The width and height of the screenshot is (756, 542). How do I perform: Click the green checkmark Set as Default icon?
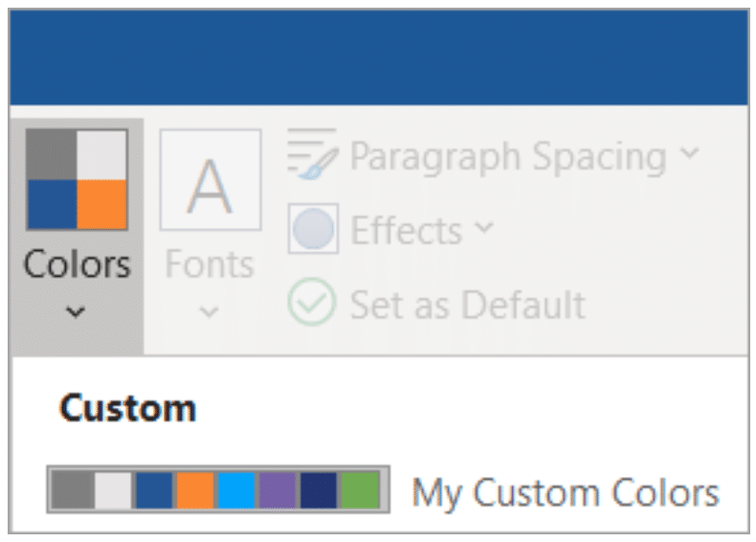[x=312, y=303]
